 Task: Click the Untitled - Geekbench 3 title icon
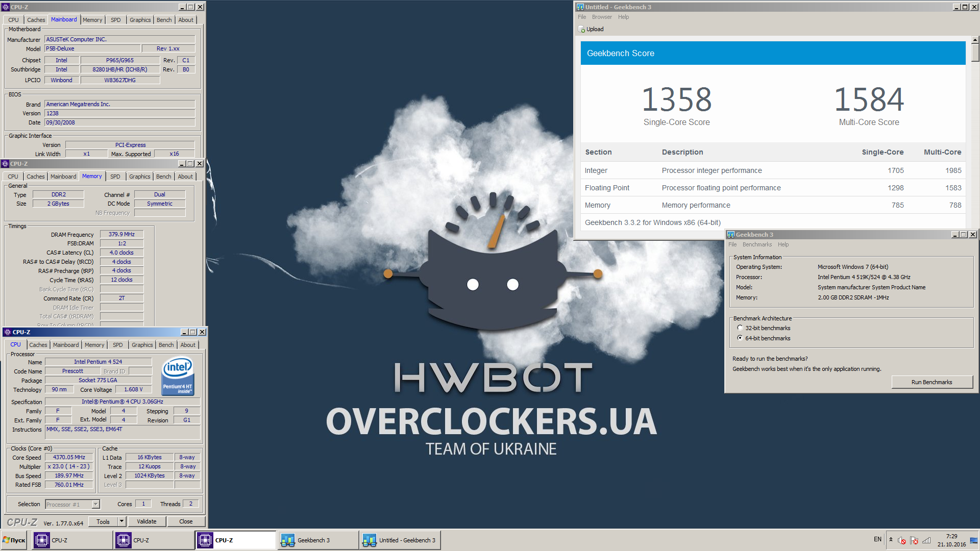pos(580,7)
